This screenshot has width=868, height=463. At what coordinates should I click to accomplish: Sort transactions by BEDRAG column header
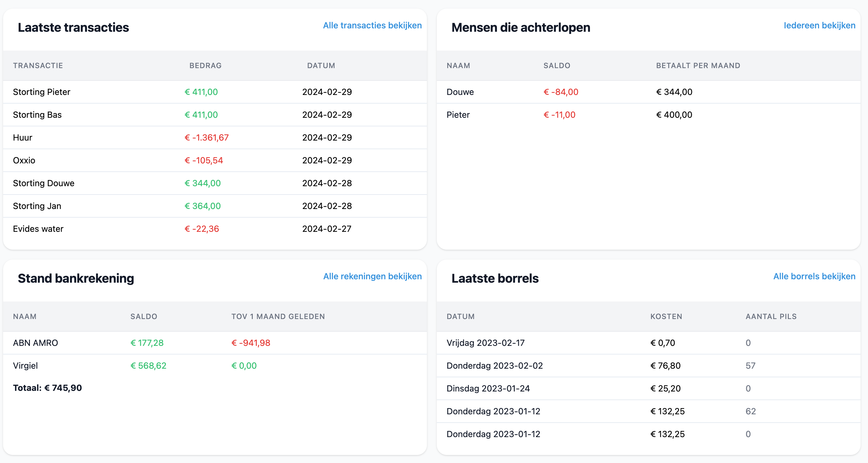pyautogui.click(x=205, y=65)
